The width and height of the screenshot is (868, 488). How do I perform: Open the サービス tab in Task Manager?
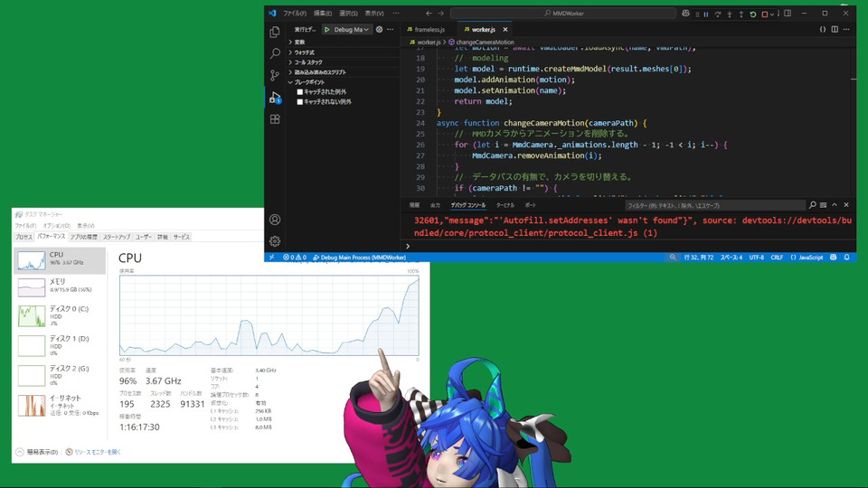pyautogui.click(x=182, y=237)
